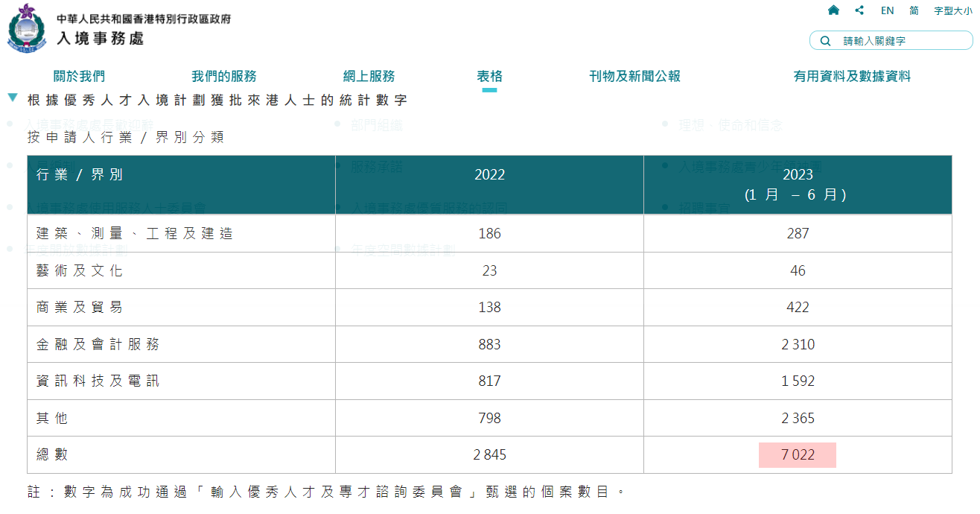This screenshot has height=514, width=980.
Task: Open the 刊物及新聞公報 menu
Action: (x=634, y=76)
